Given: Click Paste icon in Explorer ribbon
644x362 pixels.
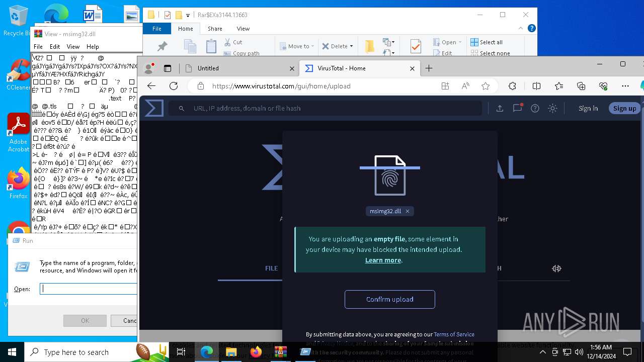Looking at the screenshot, I should coord(211,46).
